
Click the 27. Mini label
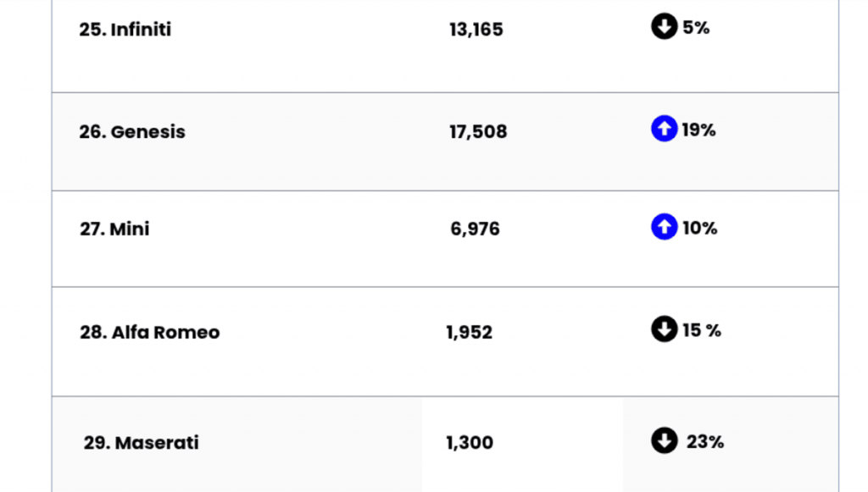[114, 229]
